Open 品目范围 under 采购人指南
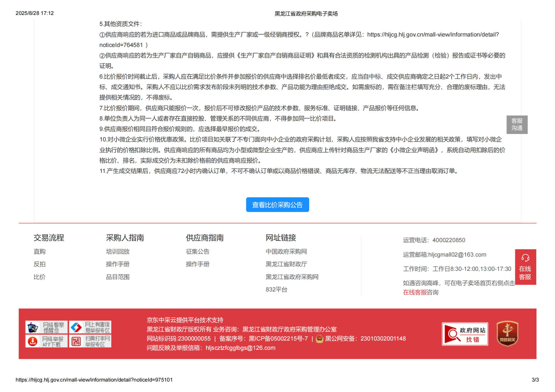 coord(118,277)
